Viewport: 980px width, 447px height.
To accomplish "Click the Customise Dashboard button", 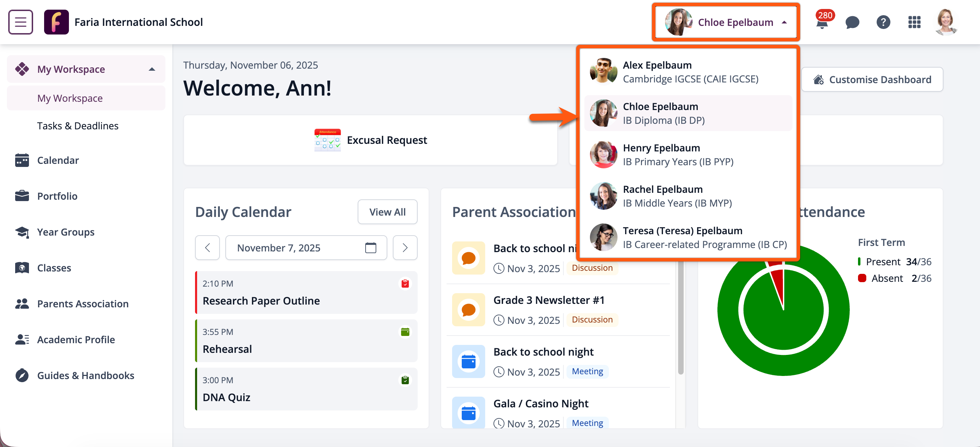I will click(872, 79).
